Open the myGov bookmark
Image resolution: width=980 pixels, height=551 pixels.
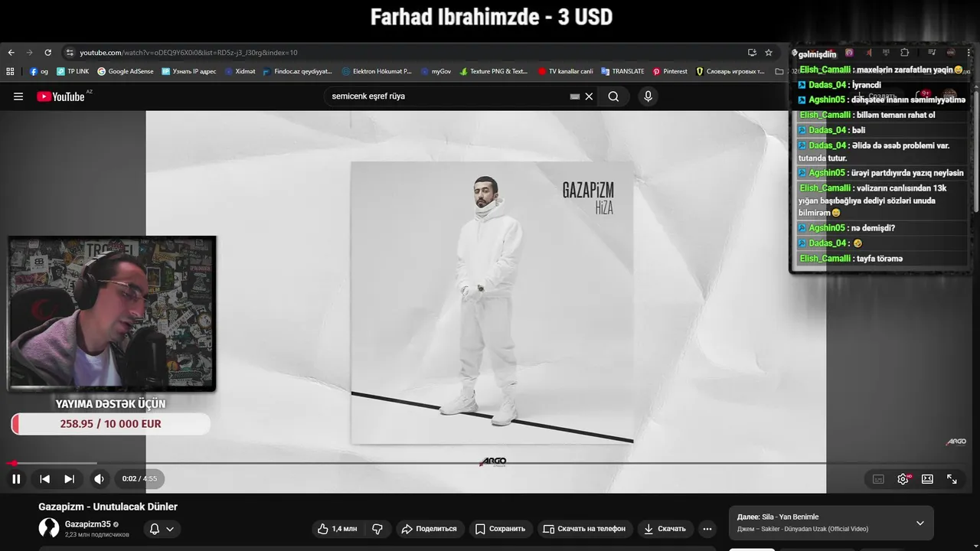pos(436,71)
